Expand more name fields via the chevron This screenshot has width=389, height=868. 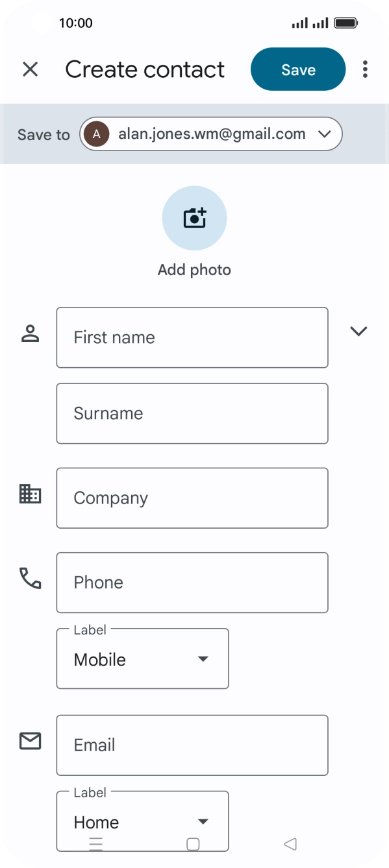pos(358,331)
